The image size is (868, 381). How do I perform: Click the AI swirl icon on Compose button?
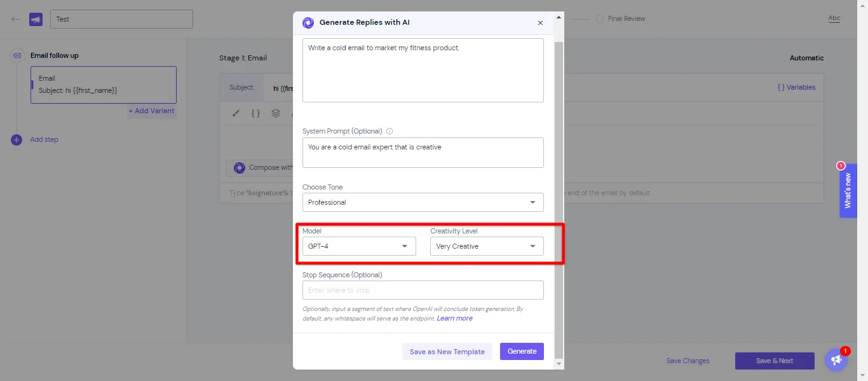pos(239,168)
